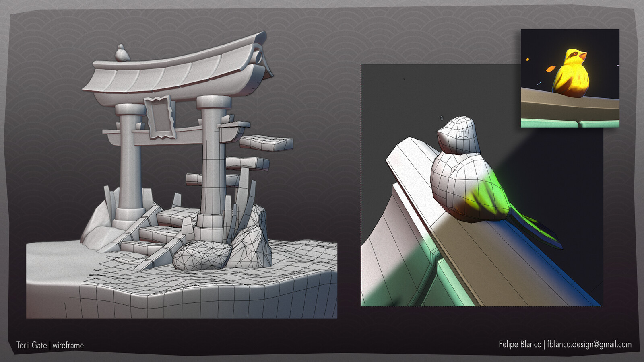Click the email fblanco.design@gmail.com
The height and width of the screenshot is (362, 644).
(x=589, y=344)
